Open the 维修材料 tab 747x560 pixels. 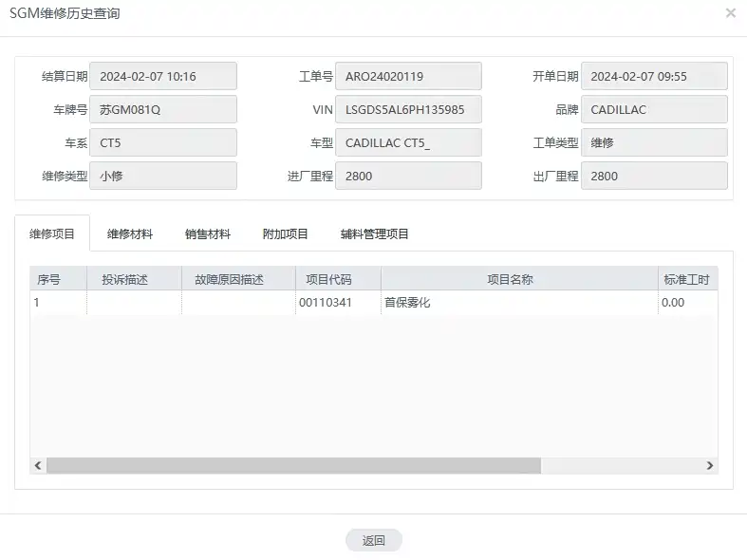tap(130, 233)
